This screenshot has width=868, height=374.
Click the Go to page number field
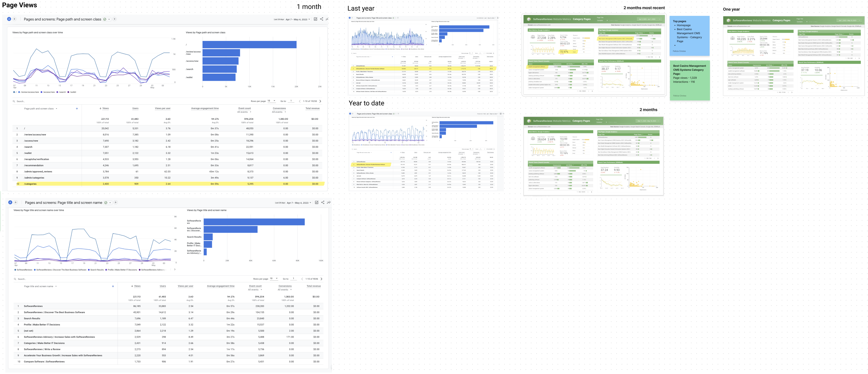pos(291,101)
